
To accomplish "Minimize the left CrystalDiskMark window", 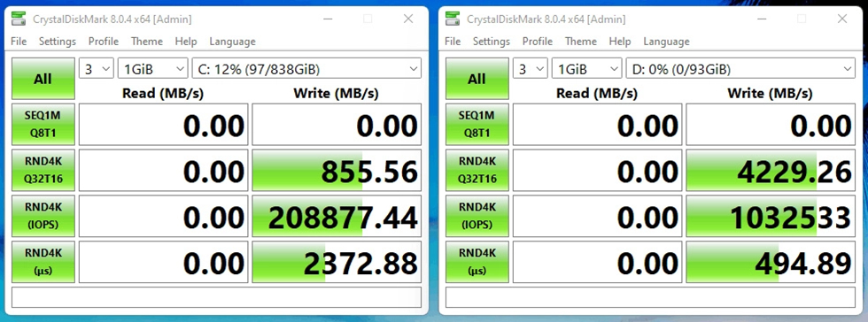I will (327, 19).
